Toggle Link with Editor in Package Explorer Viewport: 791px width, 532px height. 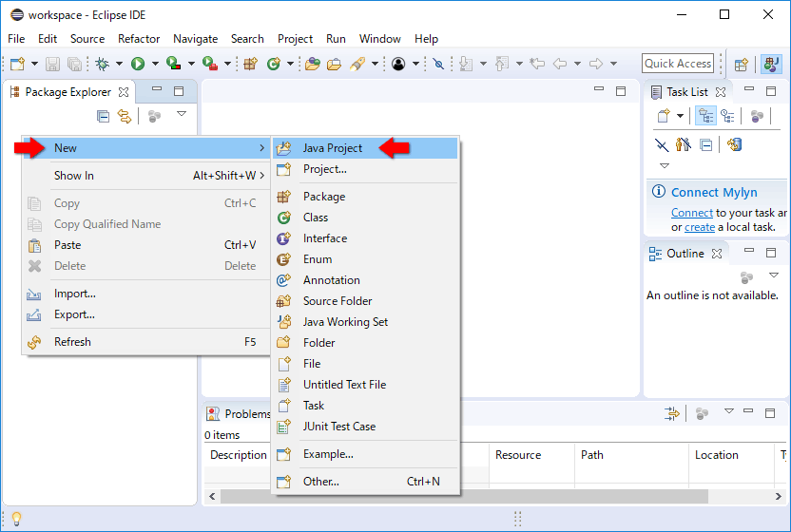point(125,117)
